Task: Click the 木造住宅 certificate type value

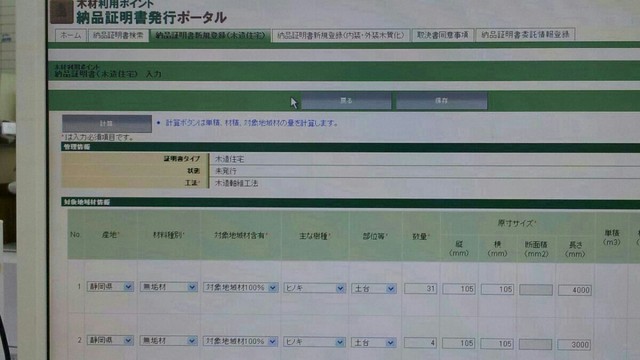Action: pyautogui.click(x=229, y=159)
